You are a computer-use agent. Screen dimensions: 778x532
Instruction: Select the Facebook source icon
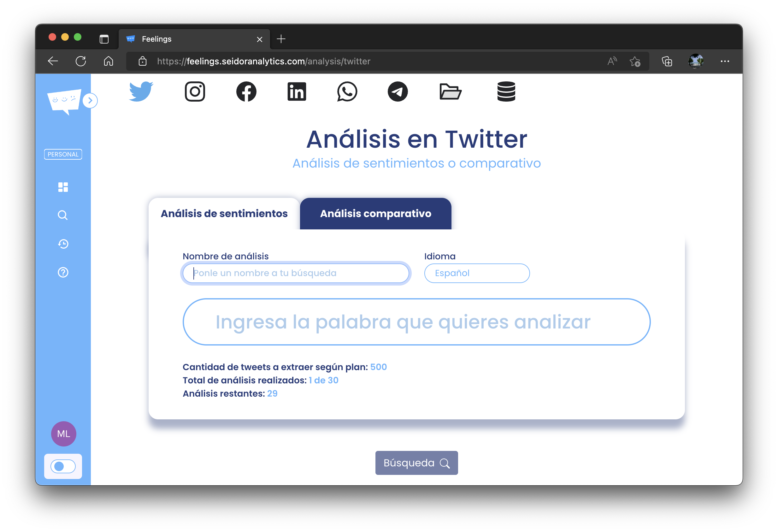tap(246, 92)
